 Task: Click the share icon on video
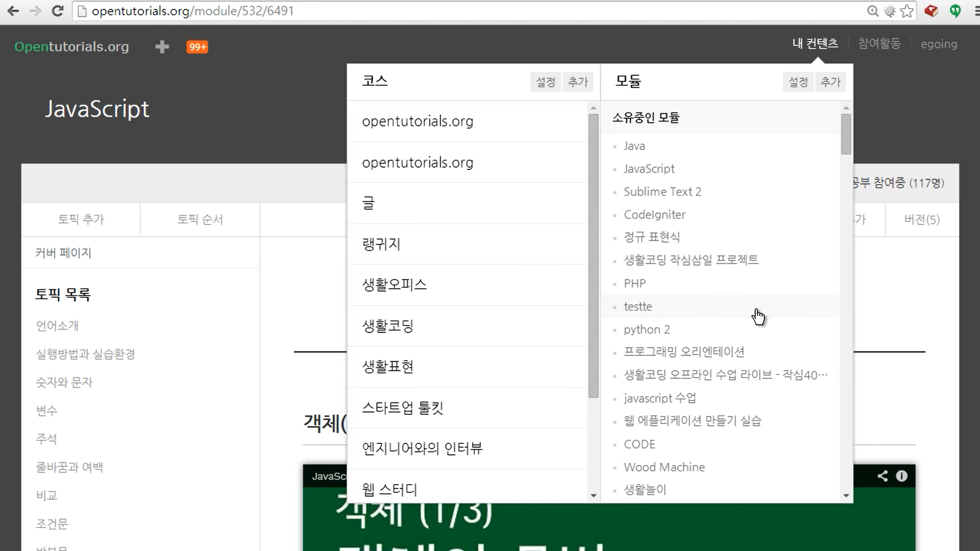tap(883, 476)
